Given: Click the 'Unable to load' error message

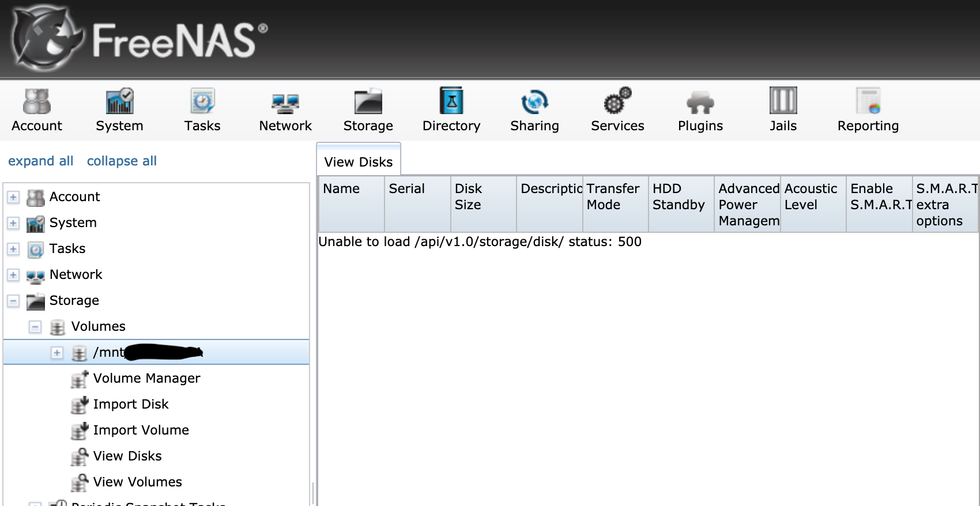Looking at the screenshot, I should coord(480,241).
